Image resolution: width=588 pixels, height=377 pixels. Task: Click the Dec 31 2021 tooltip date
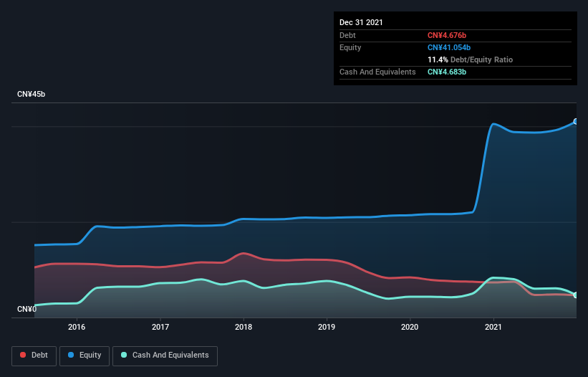pos(361,22)
